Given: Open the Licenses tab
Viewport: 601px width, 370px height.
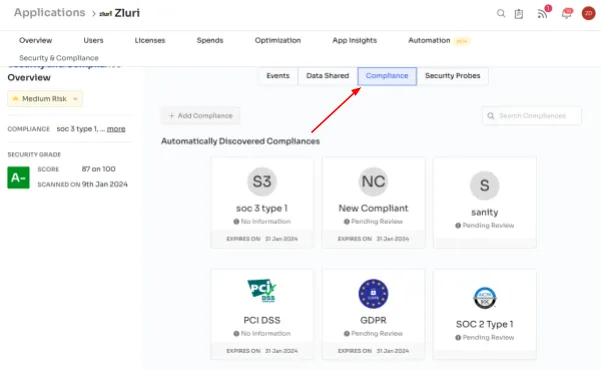Looking at the screenshot, I should click(149, 40).
